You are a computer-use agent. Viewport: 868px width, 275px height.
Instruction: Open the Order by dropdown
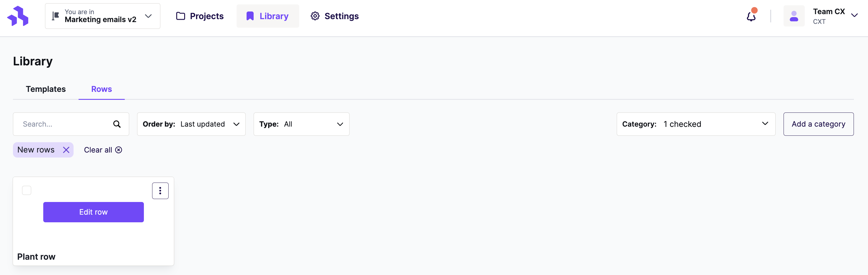coord(191,124)
